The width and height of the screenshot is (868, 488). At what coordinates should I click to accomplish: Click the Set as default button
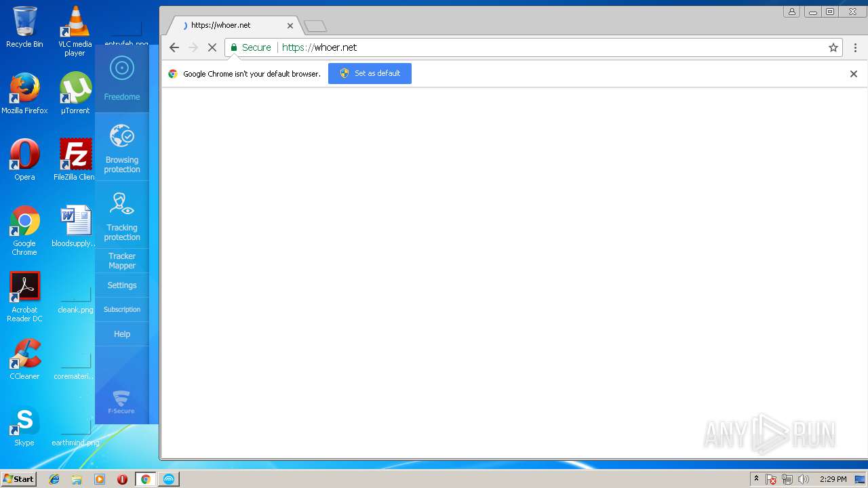[x=370, y=73]
